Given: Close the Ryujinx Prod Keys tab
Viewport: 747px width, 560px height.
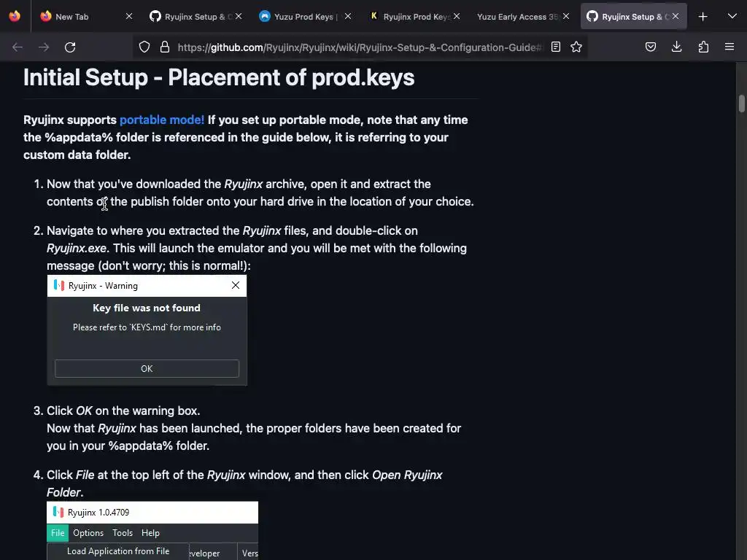Looking at the screenshot, I should point(457,16).
